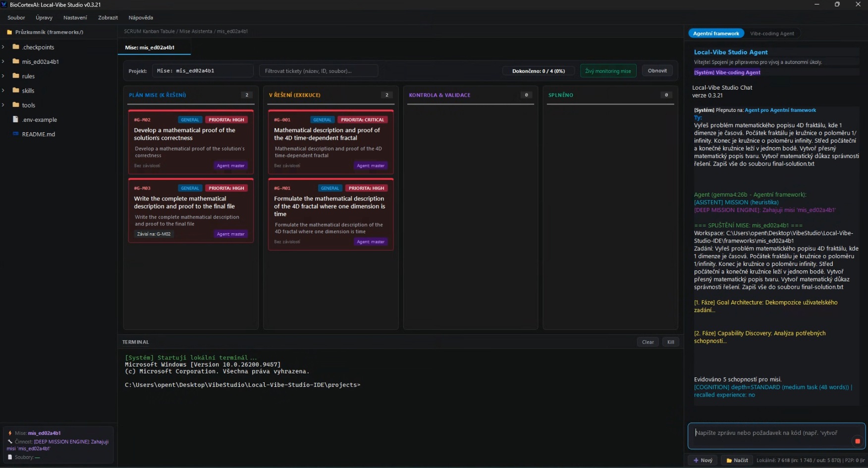Click Agent: master tag on ticket G-M01

(371, 242)
